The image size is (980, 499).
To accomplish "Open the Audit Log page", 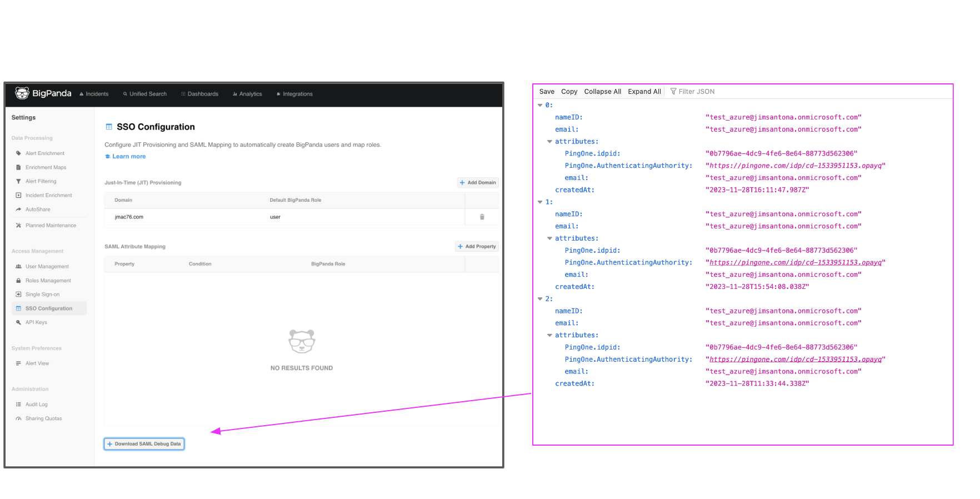I will coord(37,405).
